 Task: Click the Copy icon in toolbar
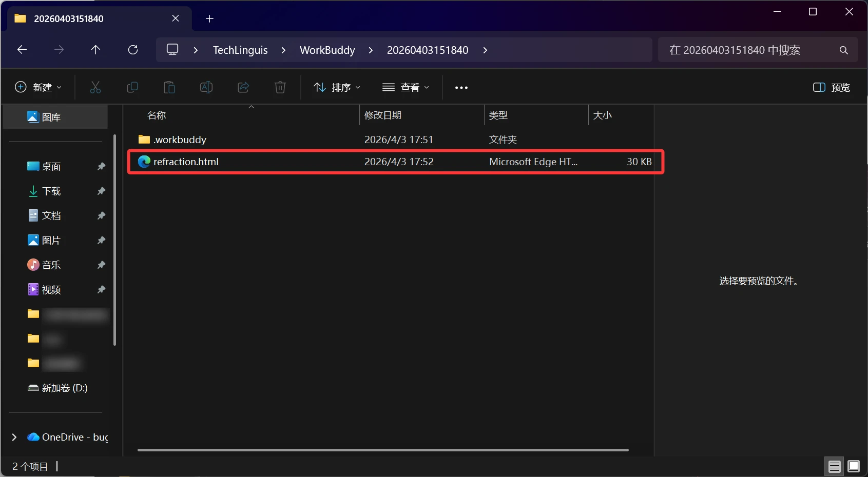(x=132, y=87)
